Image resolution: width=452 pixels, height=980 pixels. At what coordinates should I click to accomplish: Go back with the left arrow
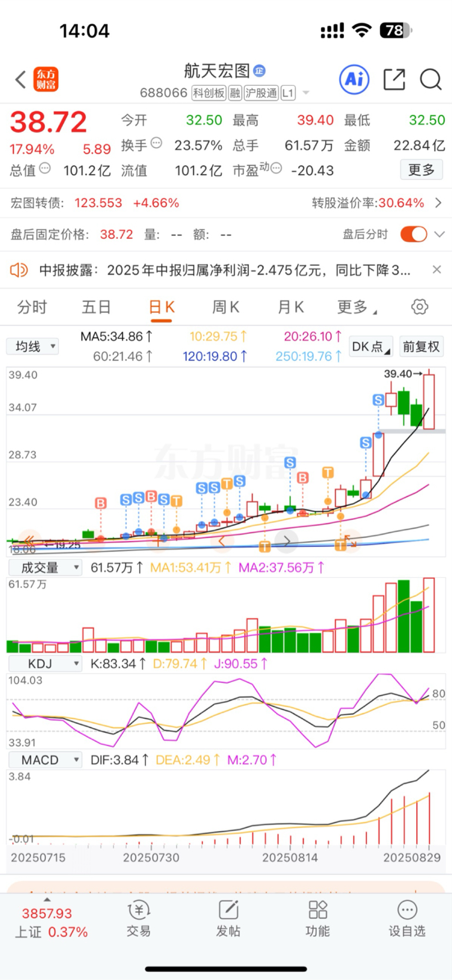tap(21, 79)
